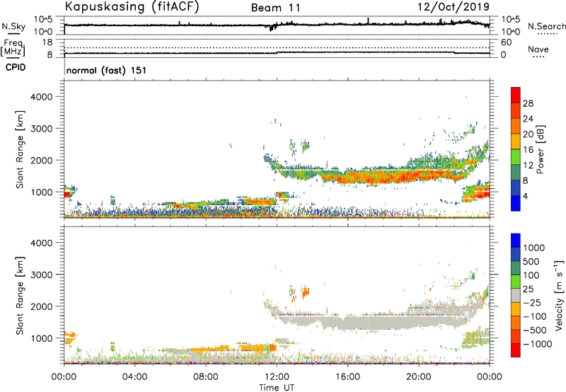Screen dimensions: 566x392
Task: Click the "Nave" legend label
Action: pos(538,50)
